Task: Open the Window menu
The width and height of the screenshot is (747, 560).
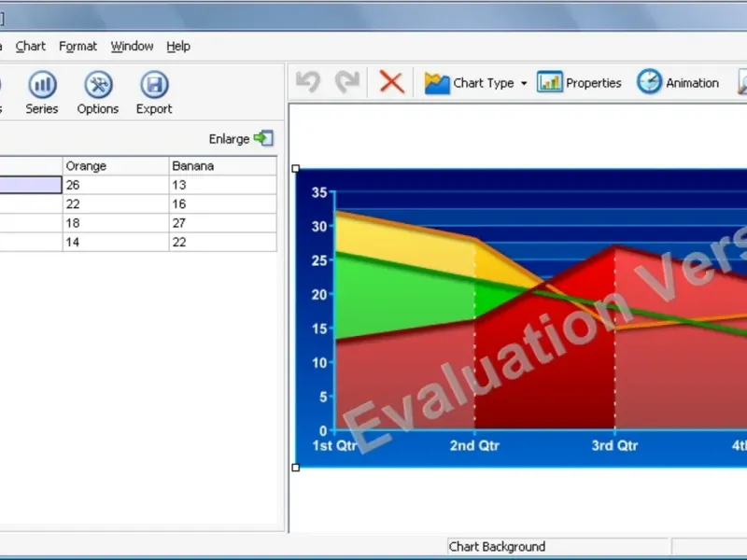Action: (x=132, y=46)
